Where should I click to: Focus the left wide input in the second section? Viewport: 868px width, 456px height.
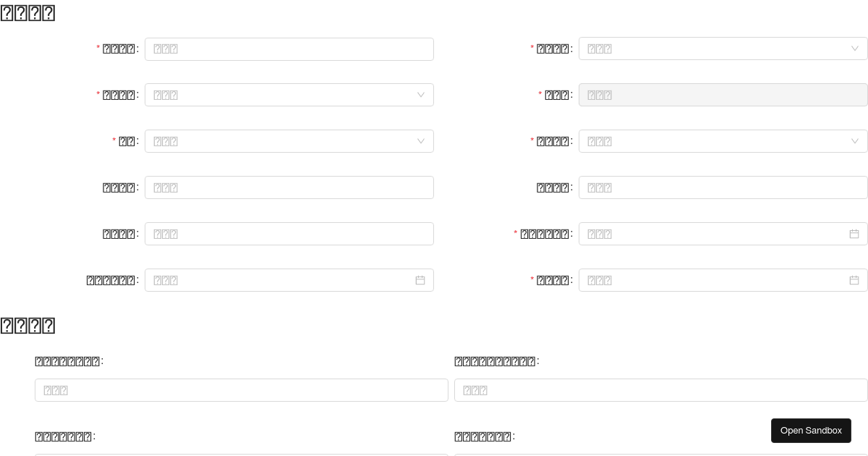(x=242, y=390)
